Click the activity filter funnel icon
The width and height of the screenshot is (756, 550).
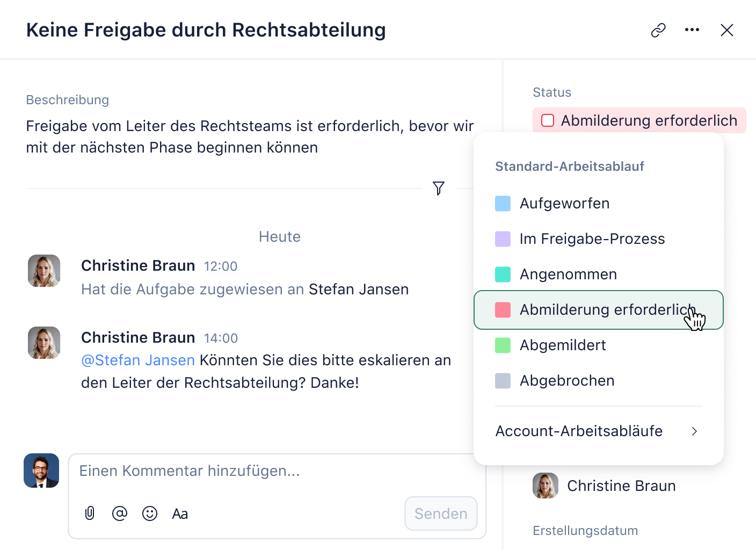pos(439,188)
